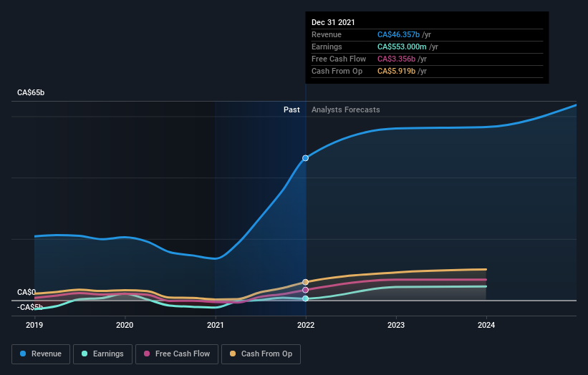Click the Free Cash Flow row label in tooltip

pyautogui.click(x=339, y=59)
